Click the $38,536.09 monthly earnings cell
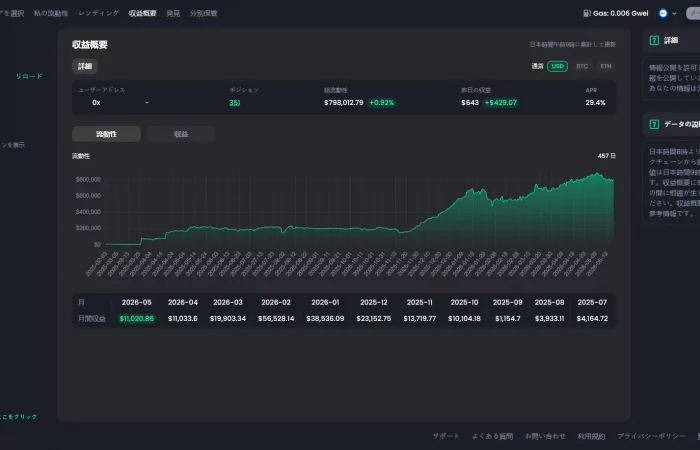This screenshot has width=700, height=450. pyautogui.click(x=325, y=318)
